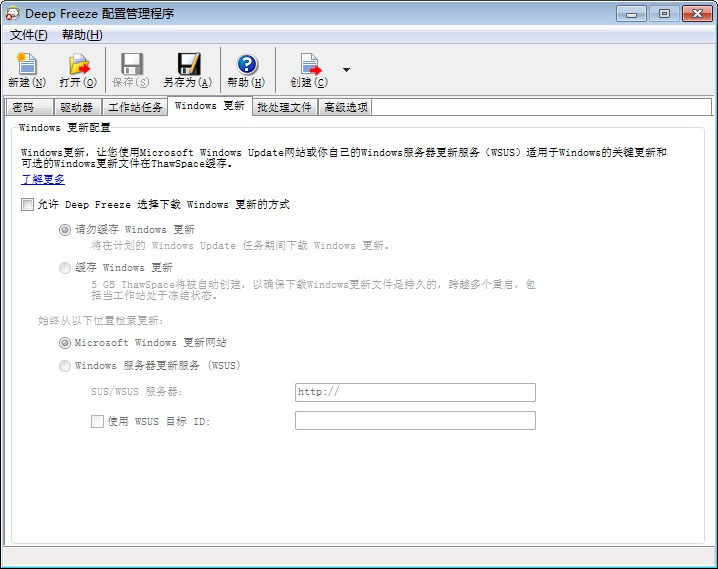Expand the dropdown arrow beside 创建(C)
Image resolution: width=718 pixels, height=569 pixels.
click(x=347, y=70)
